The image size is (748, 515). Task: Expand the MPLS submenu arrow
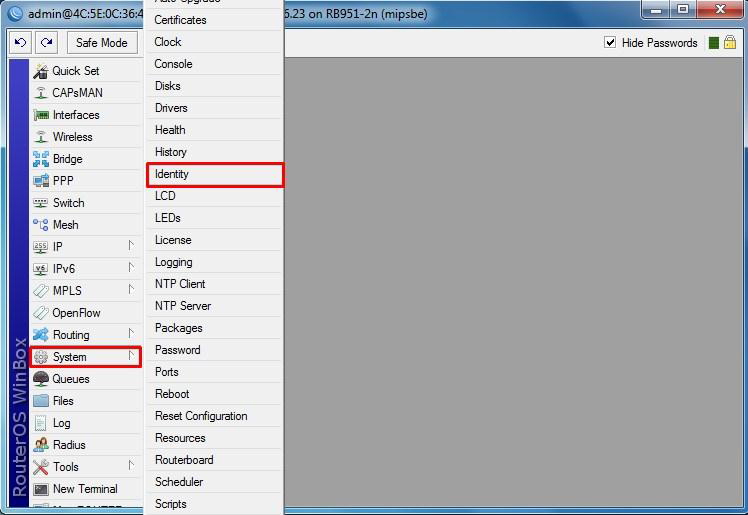131,289
